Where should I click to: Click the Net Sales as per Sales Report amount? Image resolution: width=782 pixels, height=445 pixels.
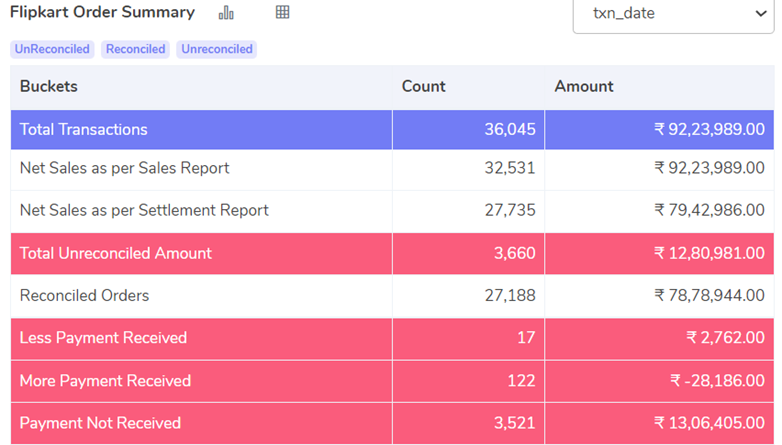pyautogui.click(x=709, y=168)
